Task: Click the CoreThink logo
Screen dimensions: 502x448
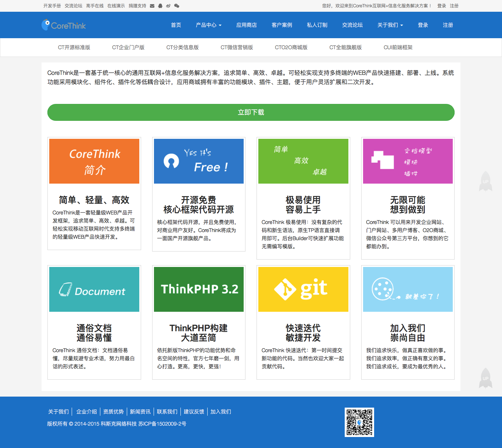Action: (64, 25)
